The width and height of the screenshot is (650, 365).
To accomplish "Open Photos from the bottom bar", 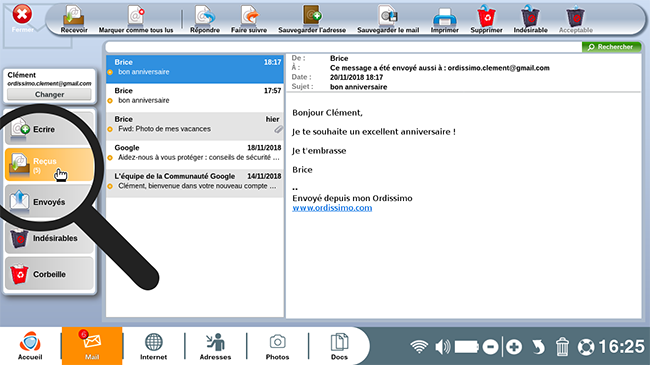I will (277, 346).
